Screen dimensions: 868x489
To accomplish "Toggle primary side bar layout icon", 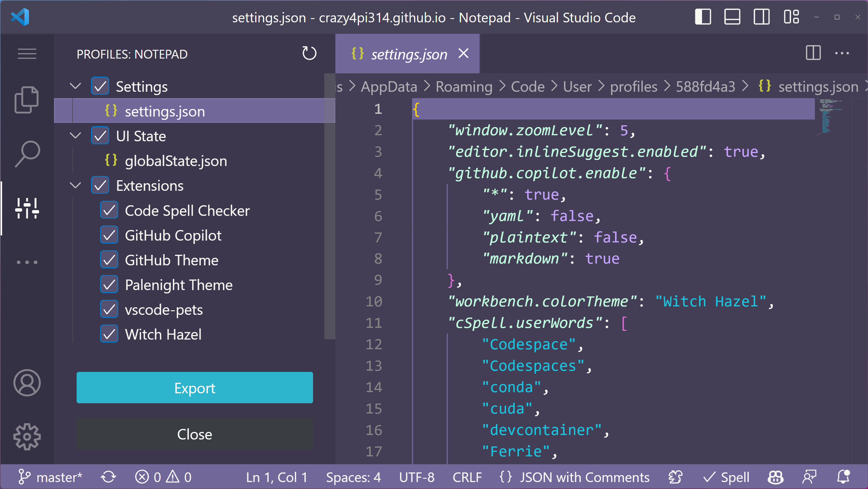I will click(703, 17).
